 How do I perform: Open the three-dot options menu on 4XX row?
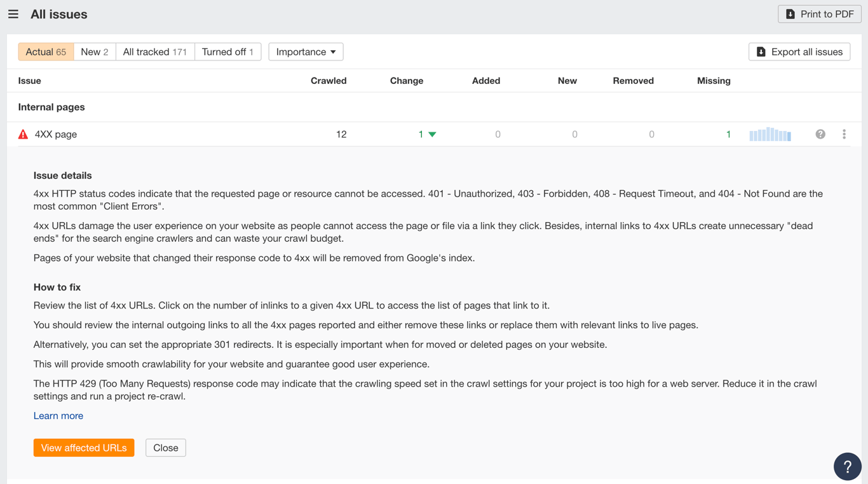point(844,134)
